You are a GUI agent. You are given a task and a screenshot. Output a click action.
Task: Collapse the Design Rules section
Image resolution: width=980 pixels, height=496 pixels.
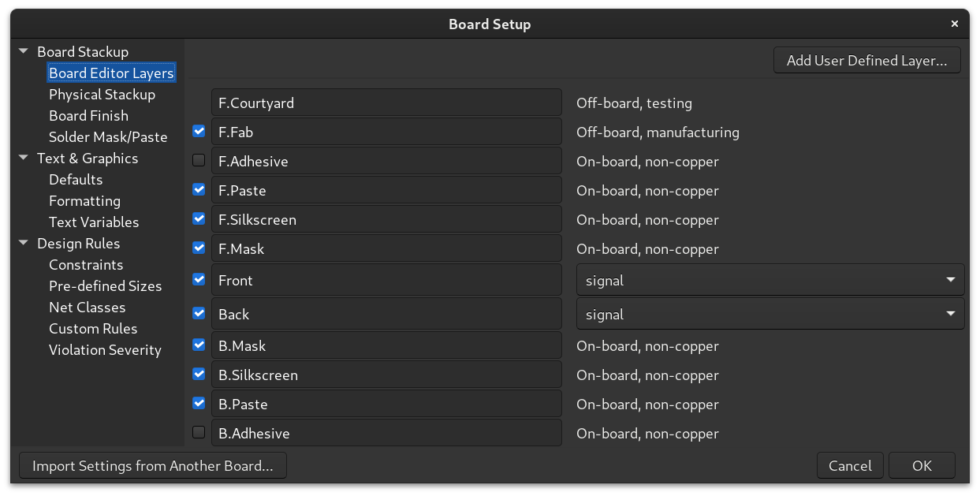point(22,243)
